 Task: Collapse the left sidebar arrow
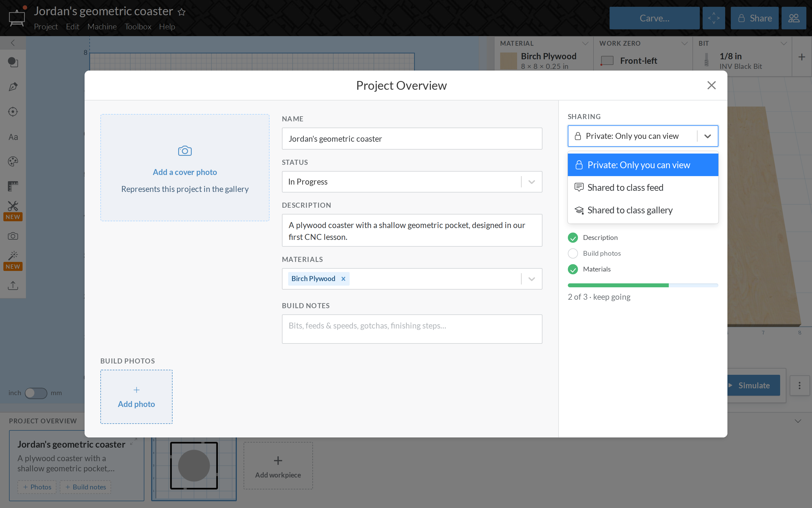pyautogui.click(x=13, y=43)
